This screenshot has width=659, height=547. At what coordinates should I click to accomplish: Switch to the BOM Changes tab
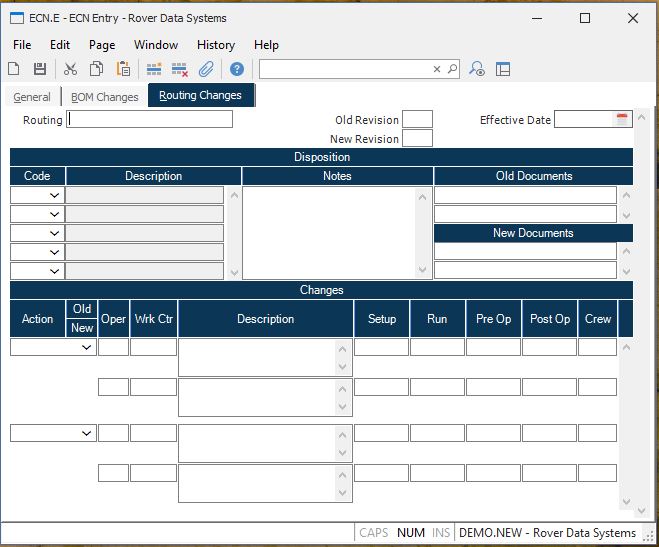tap(104, 97)
